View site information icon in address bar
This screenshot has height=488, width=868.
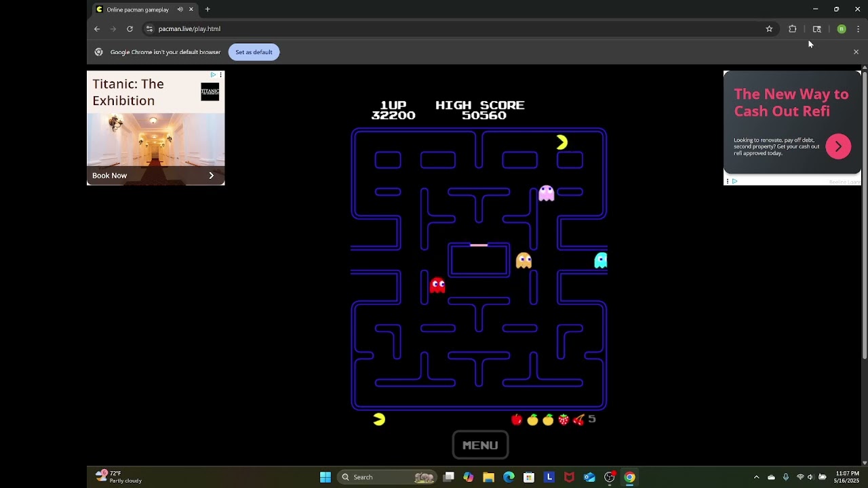coord(149,29)
